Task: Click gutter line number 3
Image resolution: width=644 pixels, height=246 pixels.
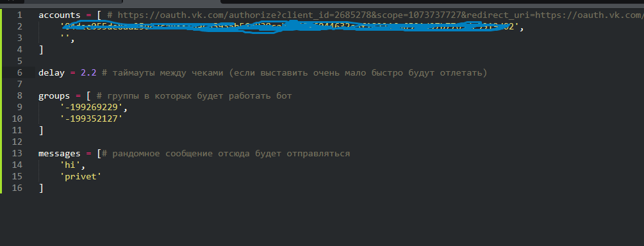Action: tap(19, 38)
